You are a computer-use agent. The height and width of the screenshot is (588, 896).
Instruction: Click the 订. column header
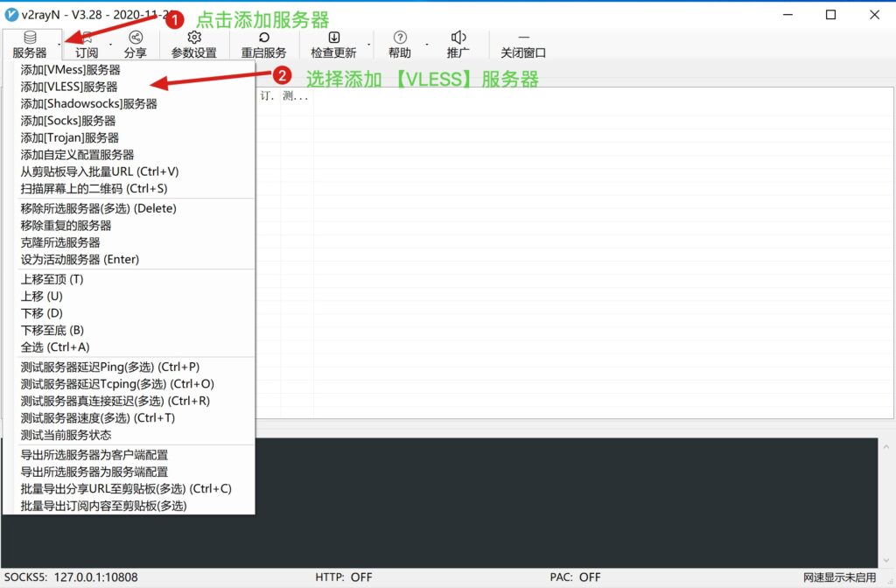(268, 95)
